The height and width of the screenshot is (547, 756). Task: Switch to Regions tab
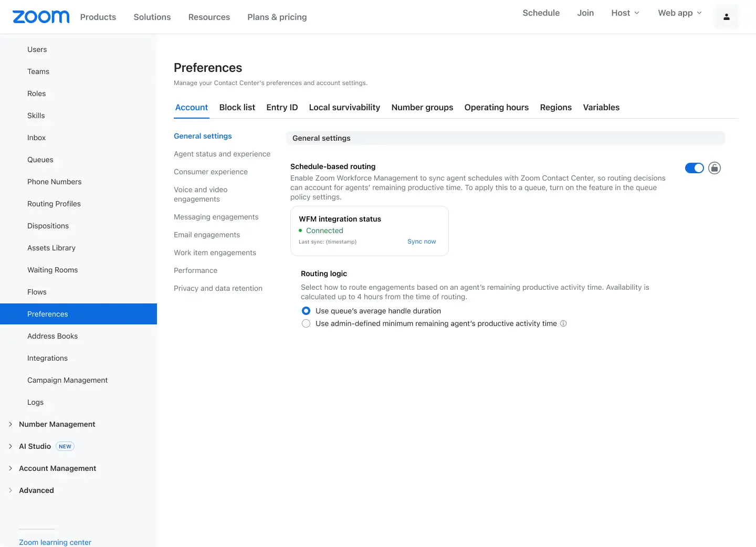[x=555, y=107]
